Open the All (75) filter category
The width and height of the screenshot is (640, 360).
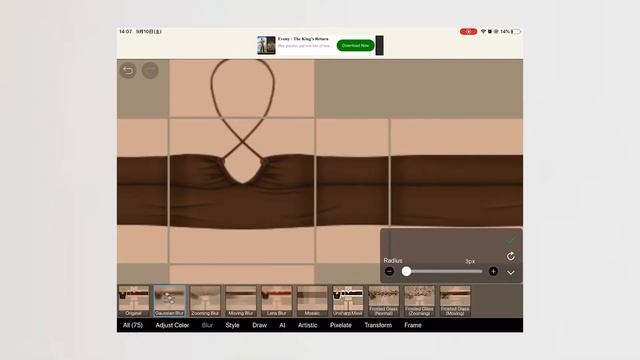pos(133,325)
